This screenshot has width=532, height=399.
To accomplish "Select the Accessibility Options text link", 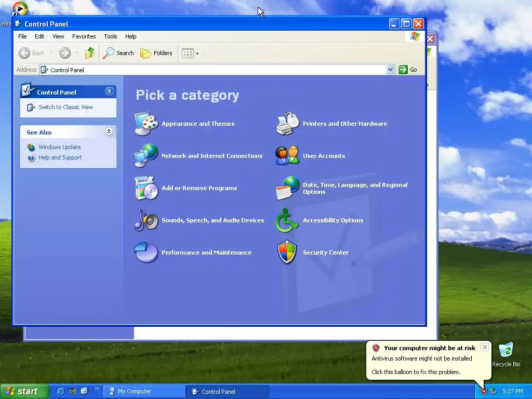I will pos(333,220).
